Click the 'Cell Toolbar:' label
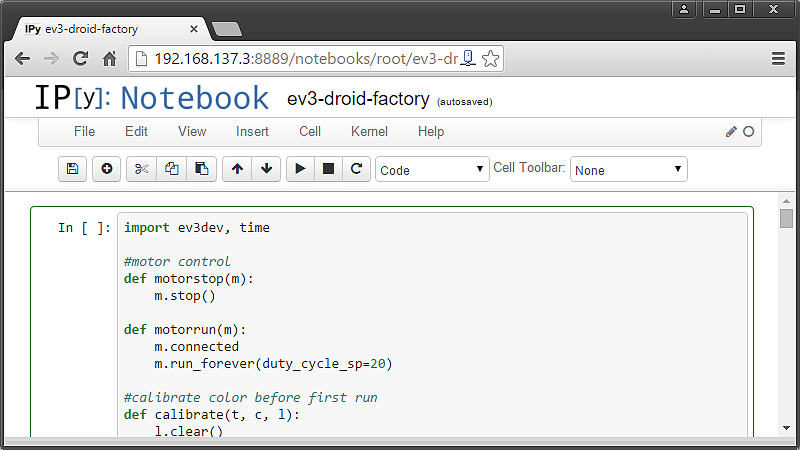 coord(529,168)
